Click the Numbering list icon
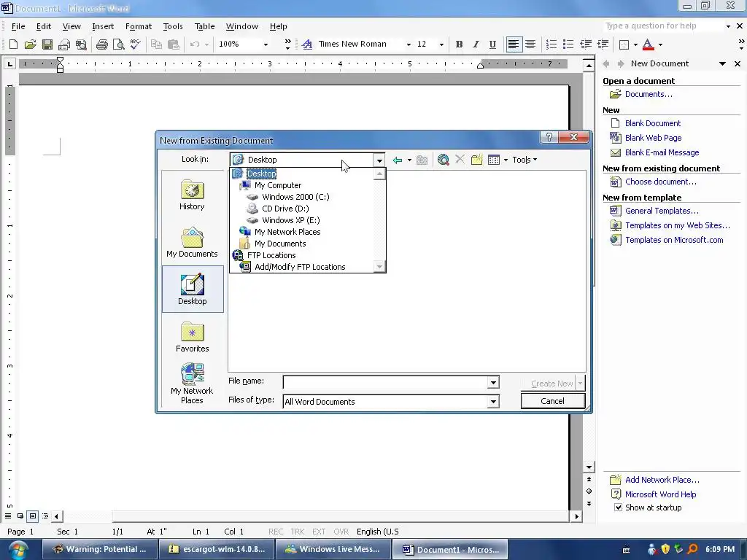747x560 pixels. tap(551, 44)
